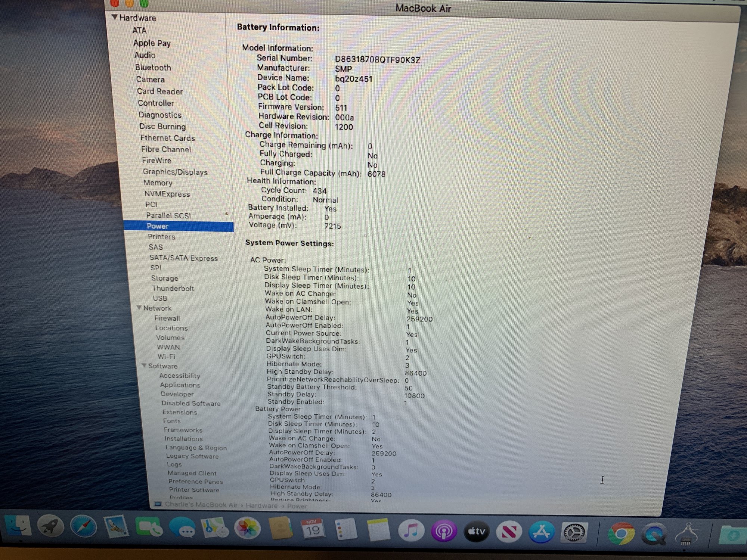Select Wi-Fi under Network

point(166,357)
